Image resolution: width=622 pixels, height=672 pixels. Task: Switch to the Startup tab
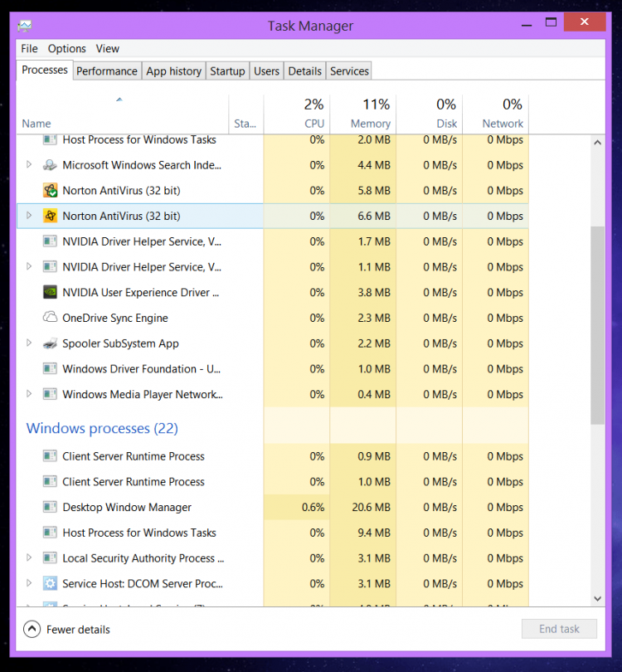coord(227,71)
